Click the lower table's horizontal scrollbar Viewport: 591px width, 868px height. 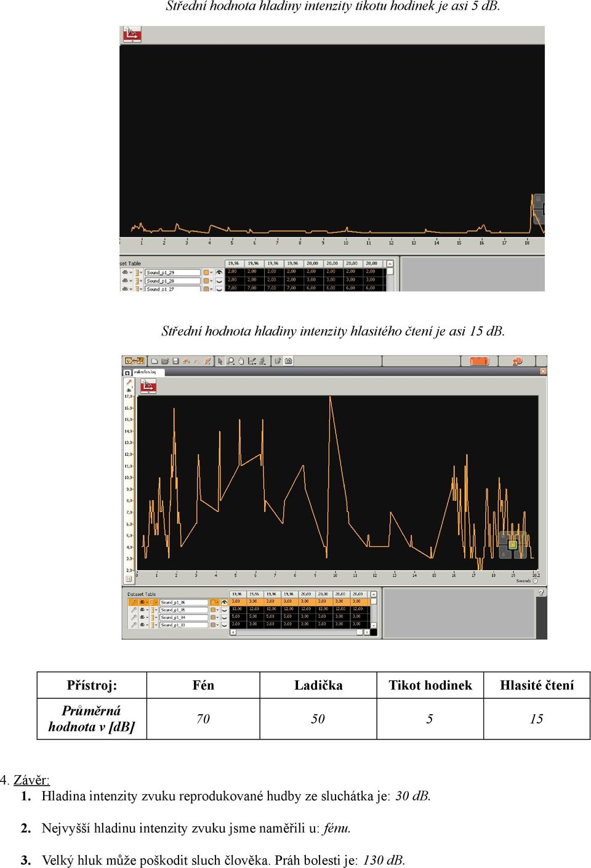(300, 632)
